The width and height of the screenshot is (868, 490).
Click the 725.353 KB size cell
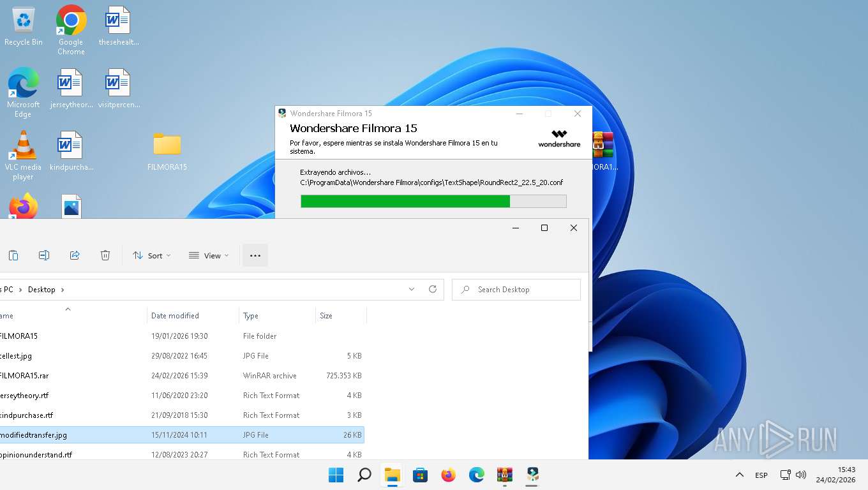(343, 376)
